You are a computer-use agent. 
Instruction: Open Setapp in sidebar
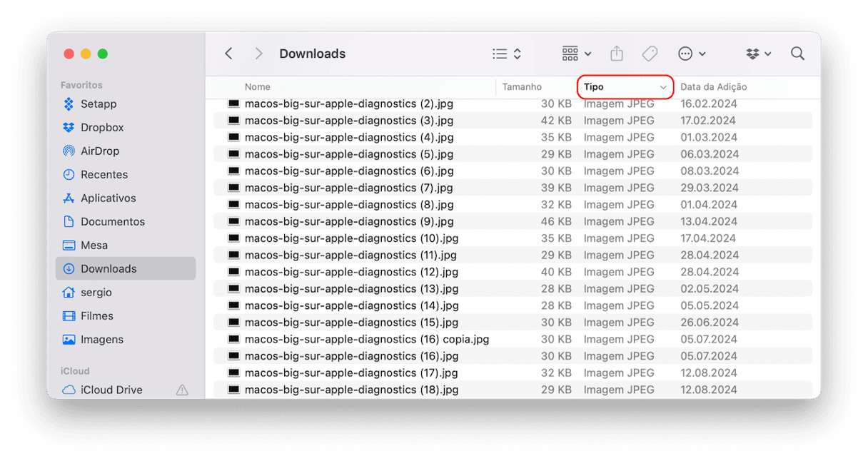[99, 104]
